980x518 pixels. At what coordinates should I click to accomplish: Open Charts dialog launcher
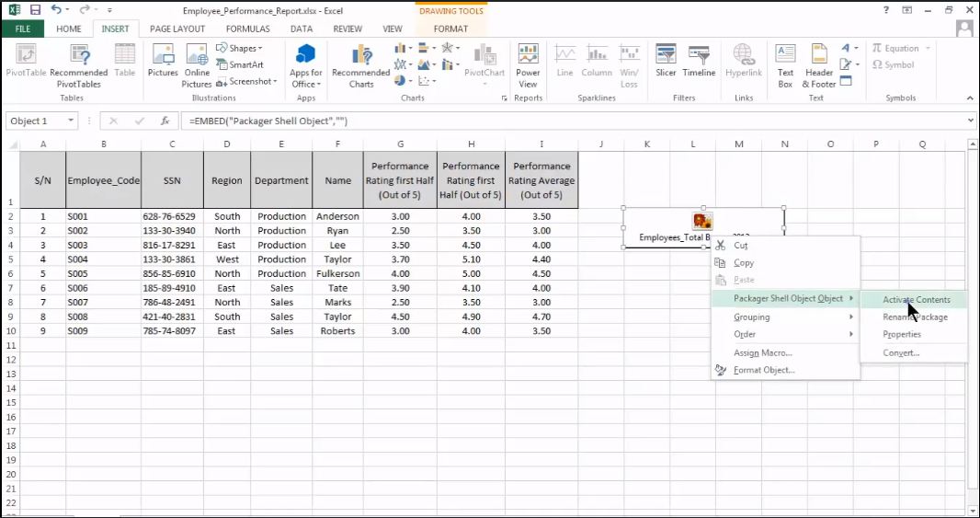pos(504,98)
